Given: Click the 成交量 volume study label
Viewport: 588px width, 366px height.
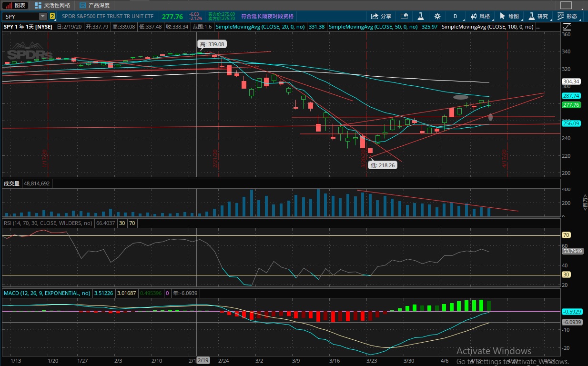Looking at the screenshot, I should [11, 183].
